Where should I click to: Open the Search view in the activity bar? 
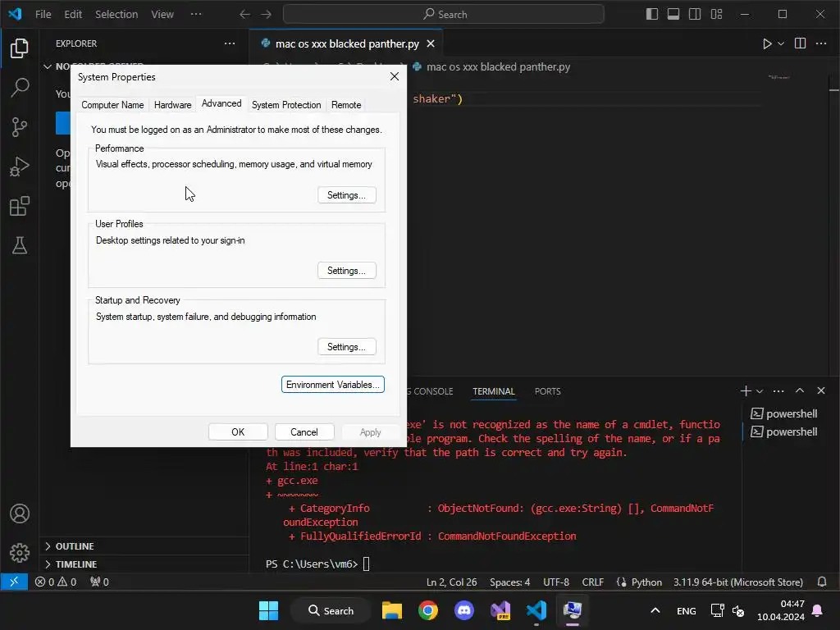pos(20,87)
